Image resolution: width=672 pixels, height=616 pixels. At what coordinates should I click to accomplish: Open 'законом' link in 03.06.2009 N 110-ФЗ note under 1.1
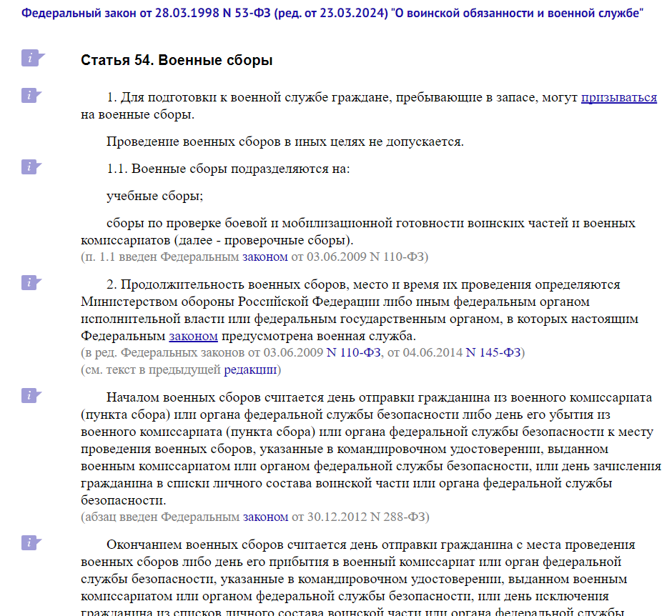pyautogui.click(x=265, y=257)
